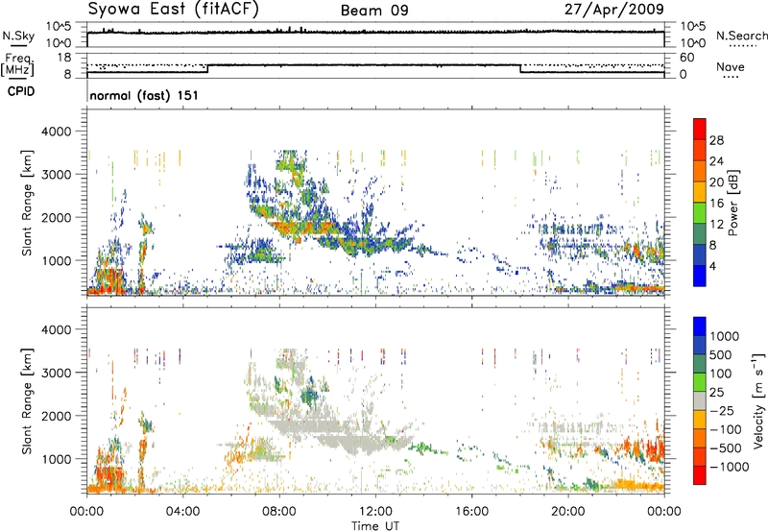Click the '3000' tick on the Power panel
The height and width of the screenshot is (532, 768).
coord(56,175)
